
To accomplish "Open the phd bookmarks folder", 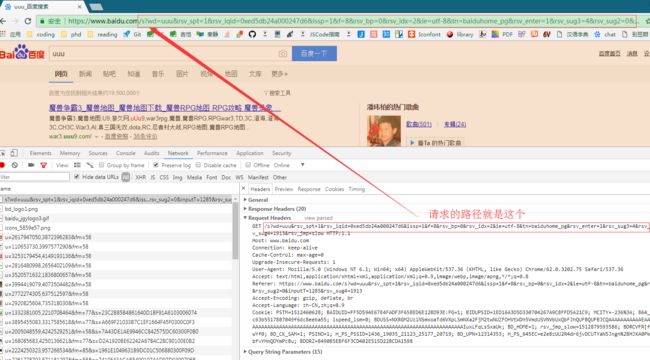I will [72, 34].
